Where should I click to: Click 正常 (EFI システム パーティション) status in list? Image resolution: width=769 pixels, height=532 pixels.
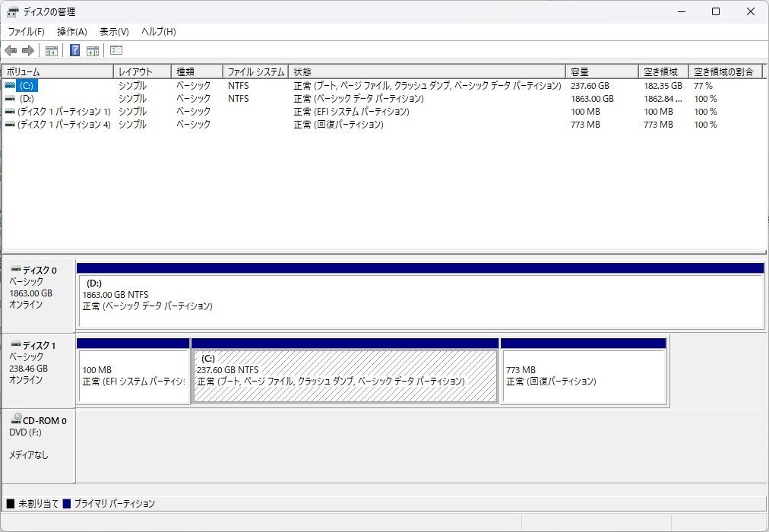(351, 112)
